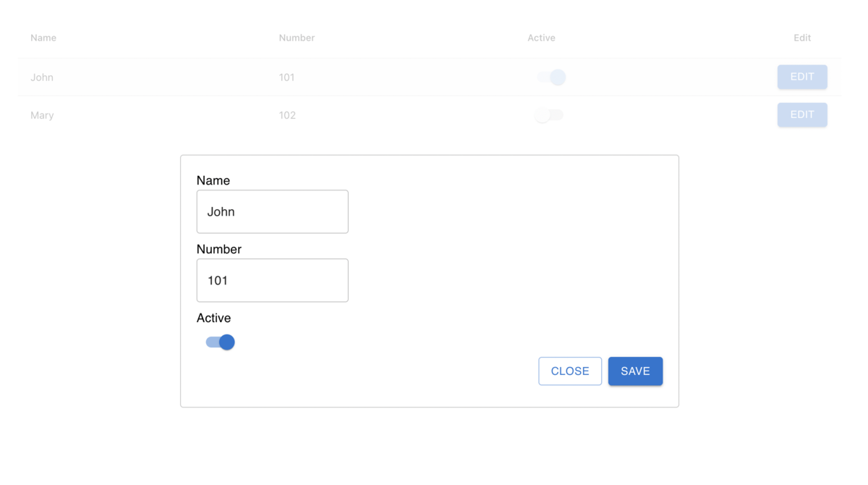Dismiss the dialog with the CLOSE button
Screen dimensions: 868x485
click(x=570, y=371)
